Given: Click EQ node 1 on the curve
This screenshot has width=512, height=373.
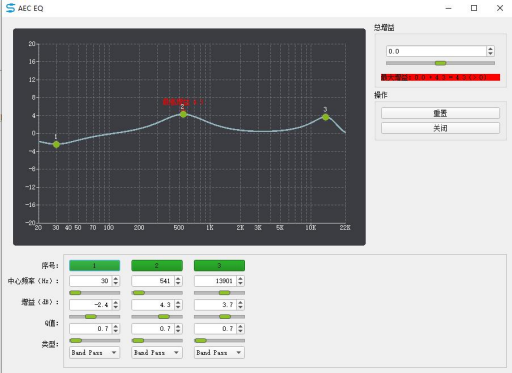Looking at the screenshot, I should (x=56, y=144).
